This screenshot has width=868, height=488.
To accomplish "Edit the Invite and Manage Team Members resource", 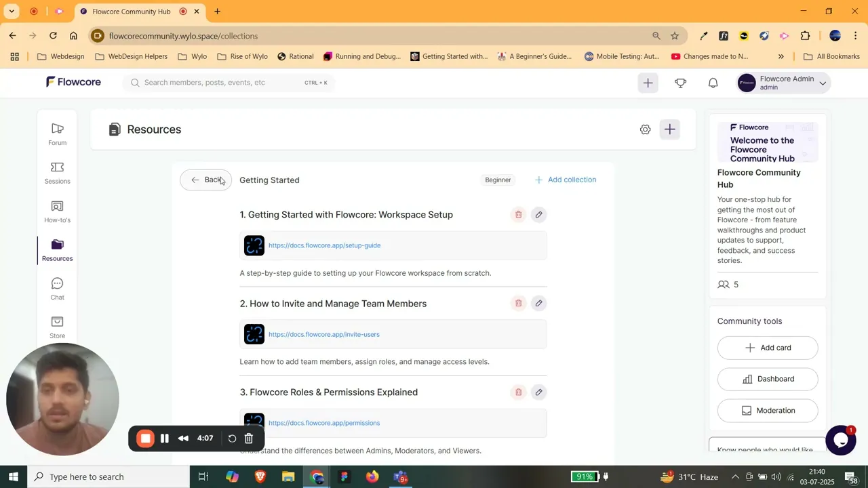I will [x=538, y=304].
